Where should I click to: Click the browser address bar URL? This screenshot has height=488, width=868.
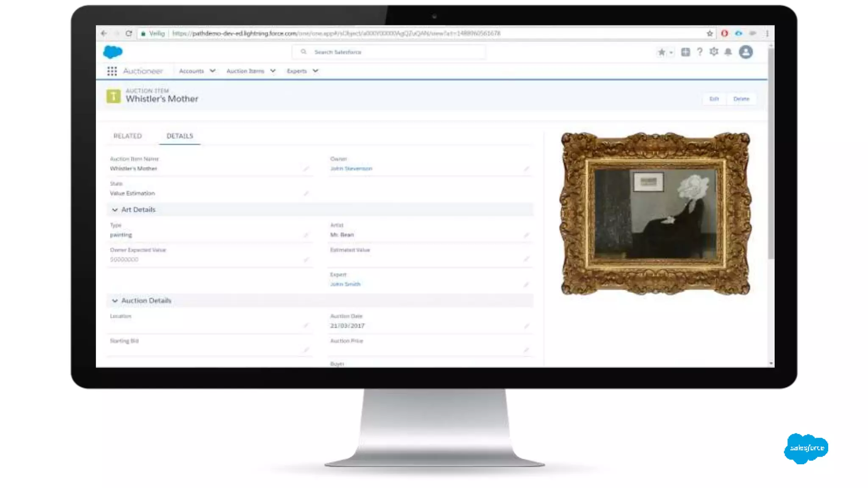point(337,33)
